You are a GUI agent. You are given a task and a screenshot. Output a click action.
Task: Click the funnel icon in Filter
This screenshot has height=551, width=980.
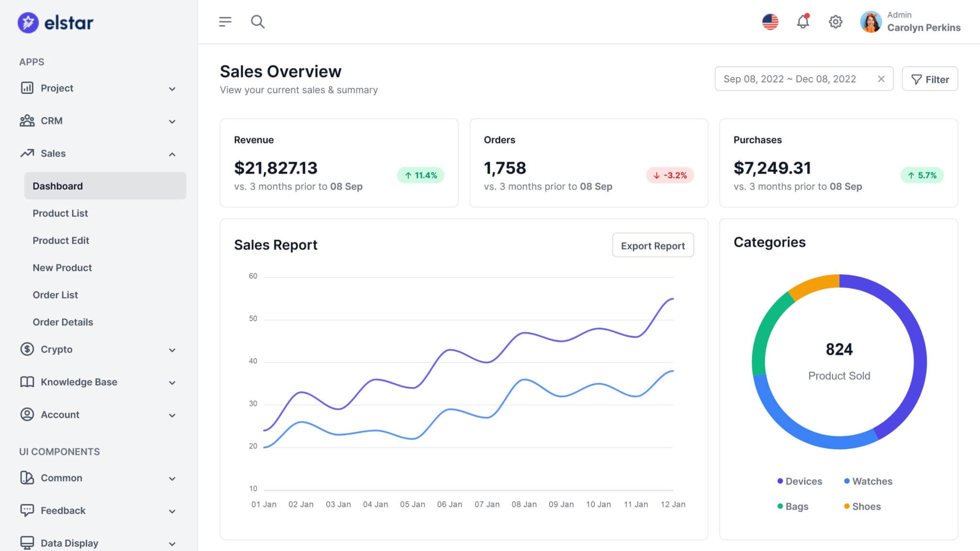(x=916, y=79)
